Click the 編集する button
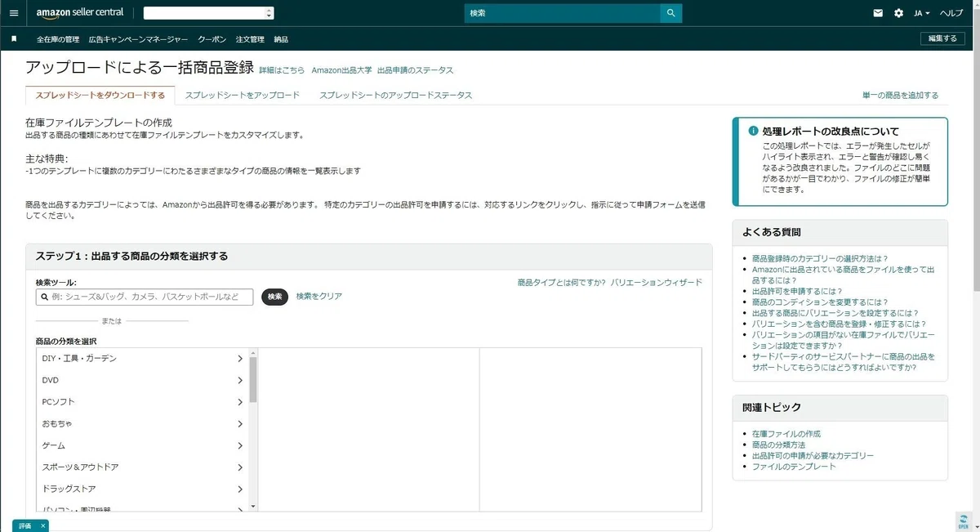This screenshot has width=980, height=532. tap(944, 38)
